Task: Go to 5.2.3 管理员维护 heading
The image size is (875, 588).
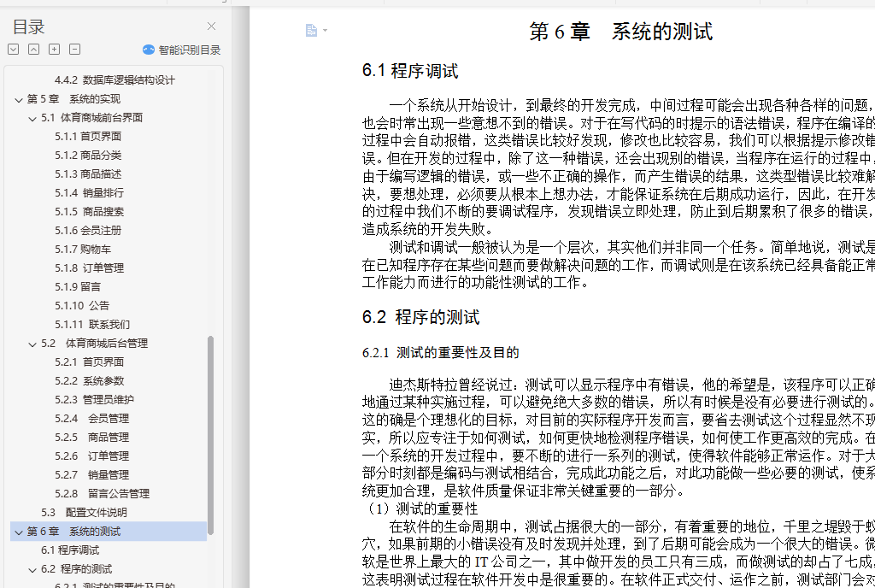Action: pyautogui.click(x=94, y=399)
